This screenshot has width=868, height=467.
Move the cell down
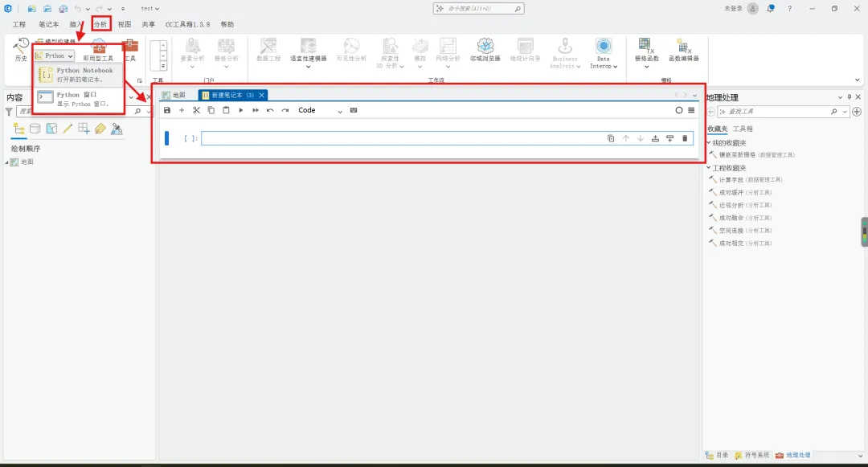click(x=641, y=138)
